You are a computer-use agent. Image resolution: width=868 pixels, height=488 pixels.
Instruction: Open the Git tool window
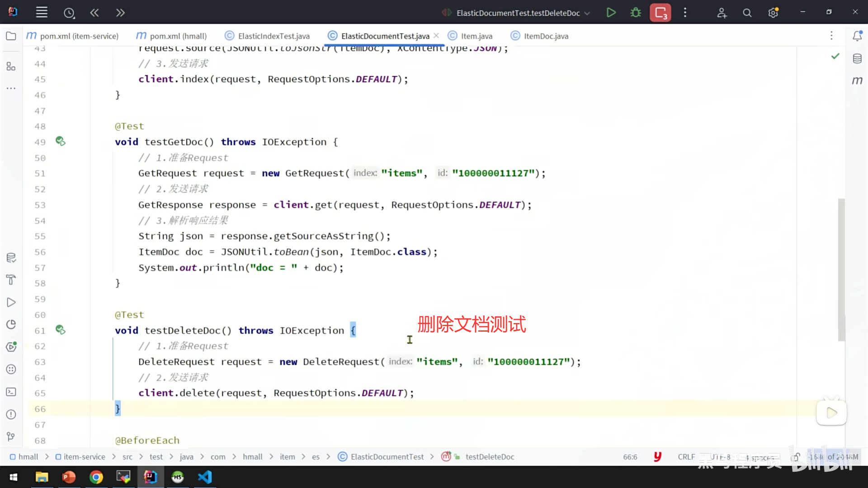click(x=11, y=436)
